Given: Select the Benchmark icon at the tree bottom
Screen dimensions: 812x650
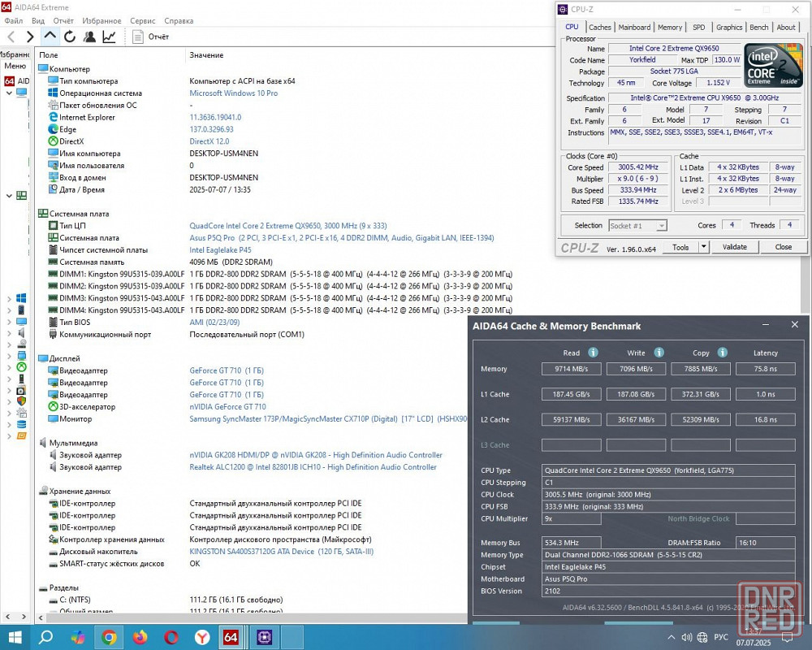Looking at the screenshot, I should pyautogui.click(x=21, y=436).
